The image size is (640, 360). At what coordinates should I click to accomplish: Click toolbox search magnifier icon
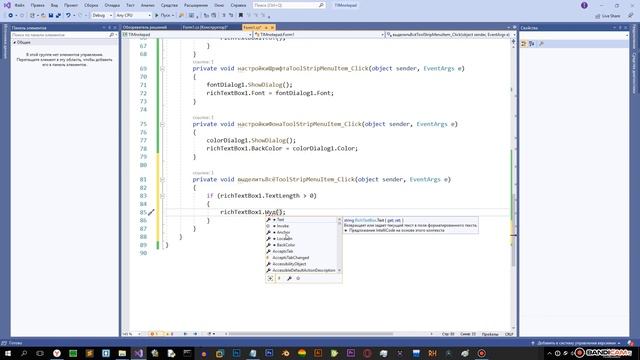111,35
